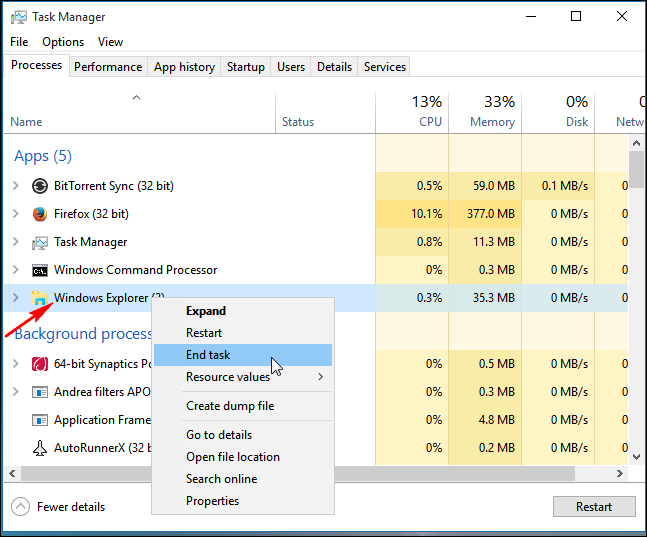
Task: Select Search online in context menu
Action: (x=221, y=479)
